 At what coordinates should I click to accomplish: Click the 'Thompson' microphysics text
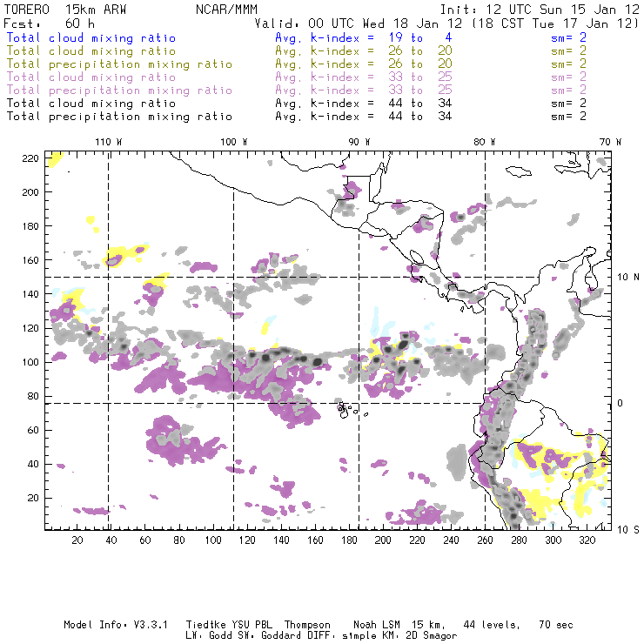(307, 625)
